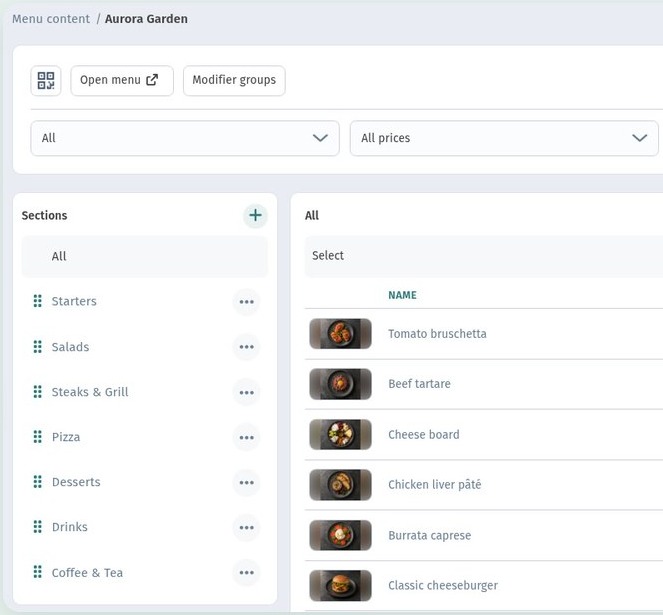Select the Drinks section

(x=70, y=527)
